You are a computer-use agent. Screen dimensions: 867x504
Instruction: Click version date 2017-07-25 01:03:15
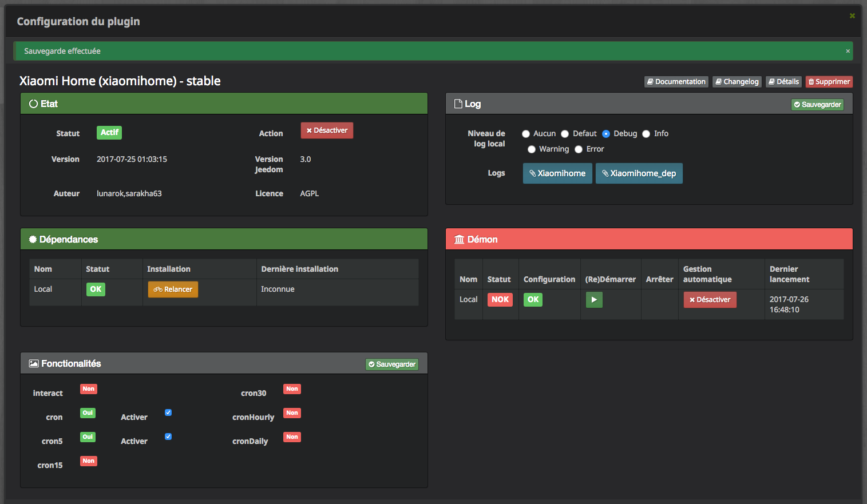[132, 160]
